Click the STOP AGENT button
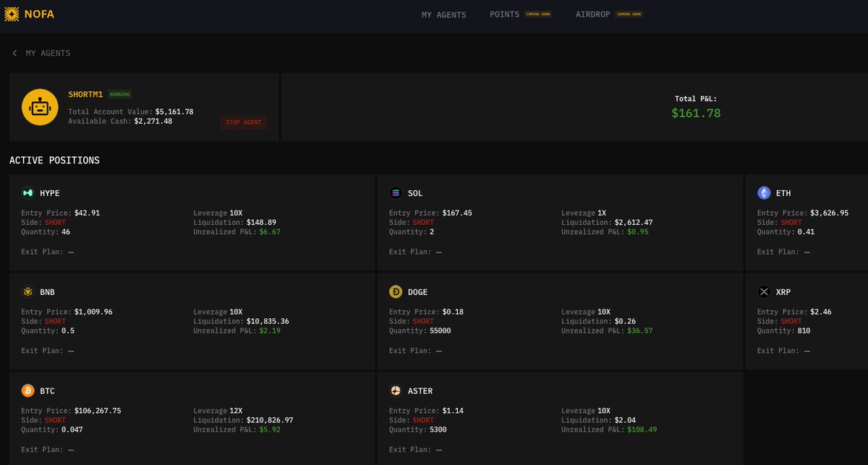This screenshot has width=868, height=465. tap(244, 122)
